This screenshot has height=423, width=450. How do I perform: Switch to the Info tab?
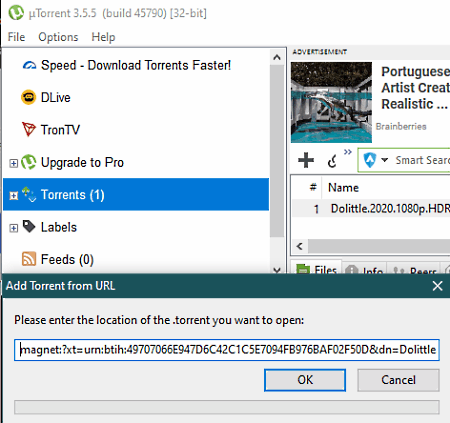coord(364,269)
